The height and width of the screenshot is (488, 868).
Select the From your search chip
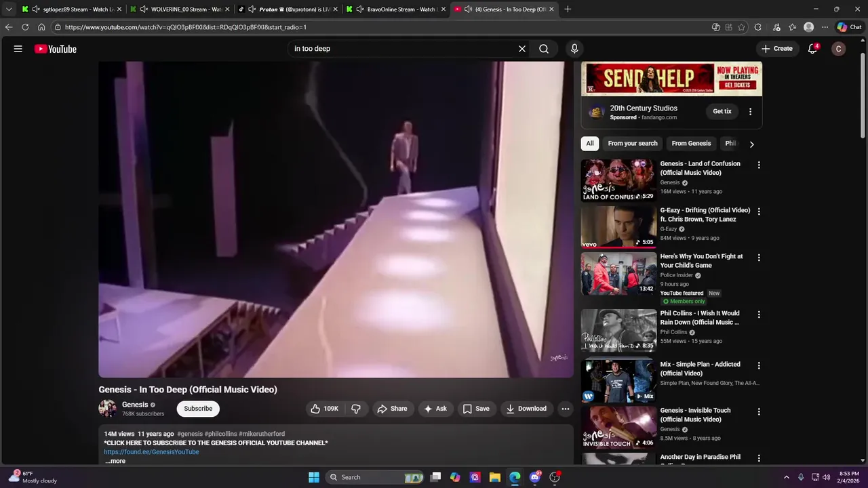(633, 144)
